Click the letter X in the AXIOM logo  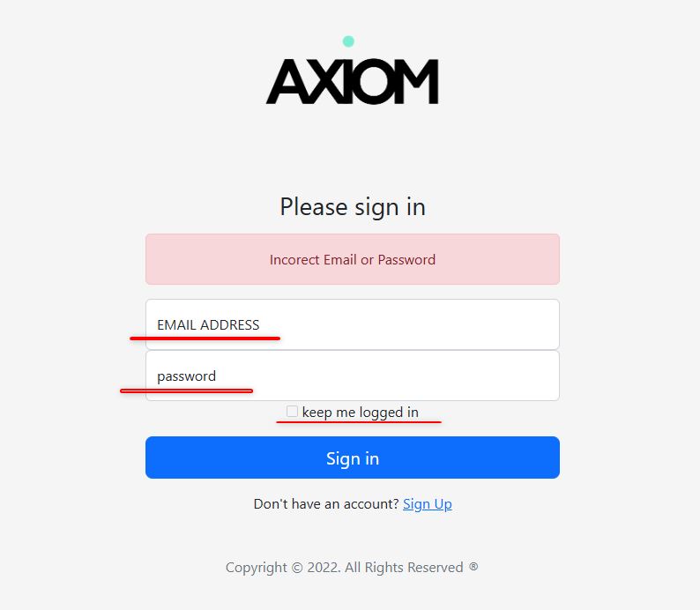(325, 82)
